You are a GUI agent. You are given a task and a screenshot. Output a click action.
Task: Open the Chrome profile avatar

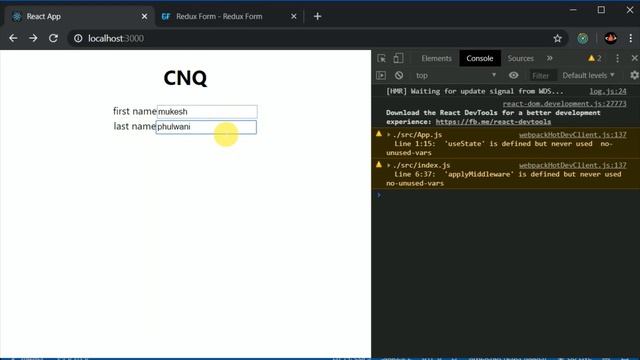[611, 38]
